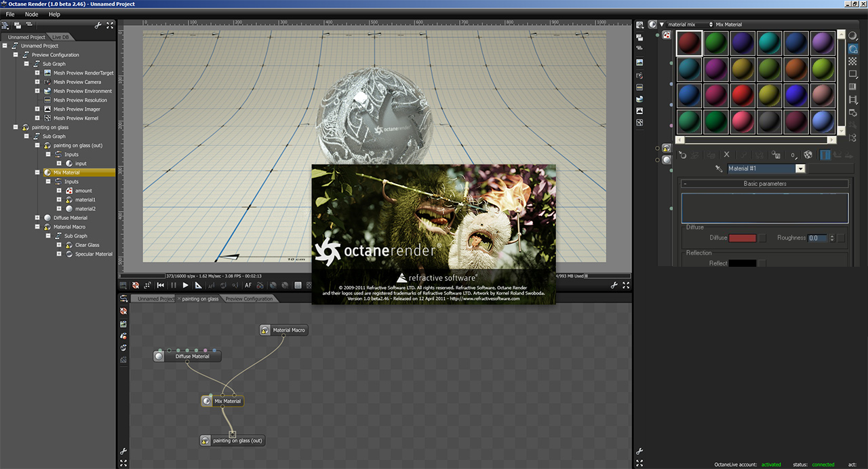Switch to the Live DB tab
This screenshot has width=868, height=469.
[60, 37]
